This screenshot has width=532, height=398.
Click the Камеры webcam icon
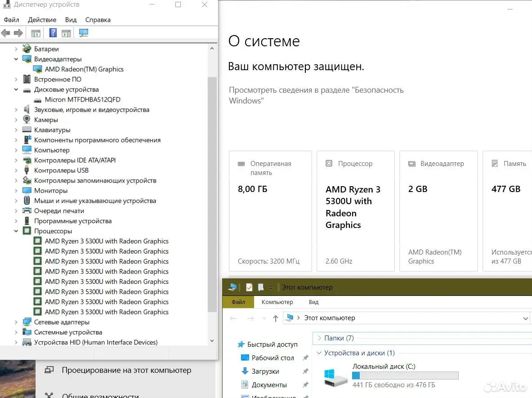point(27,120)
